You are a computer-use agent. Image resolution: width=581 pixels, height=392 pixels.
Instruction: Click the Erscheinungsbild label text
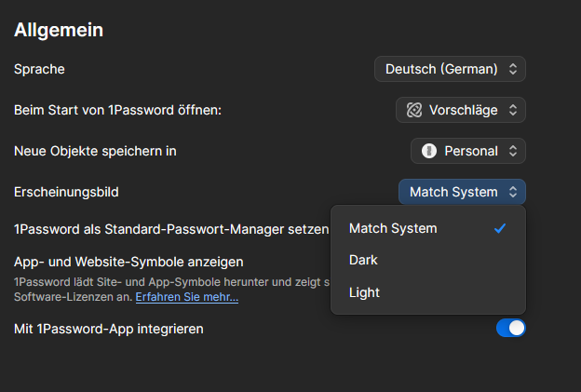pyautogui.click(x=66, y=192)
